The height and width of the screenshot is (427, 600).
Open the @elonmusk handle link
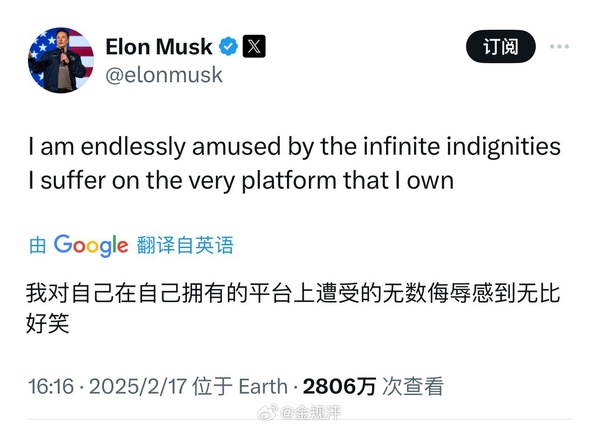tap(164, 75)
